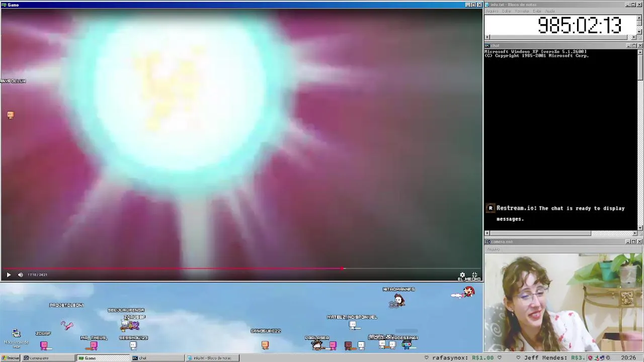Open Meus locais de rede desktop icon

tap(16, 339)
